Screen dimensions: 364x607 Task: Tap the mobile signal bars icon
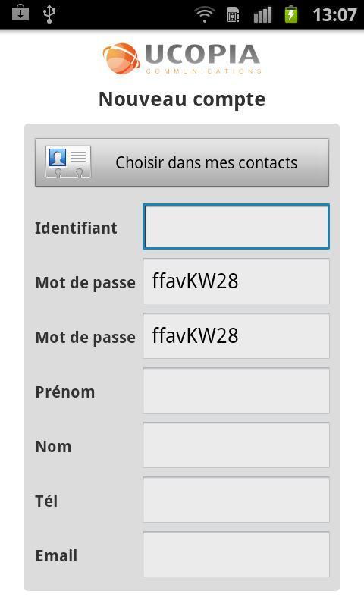point(262,15)
